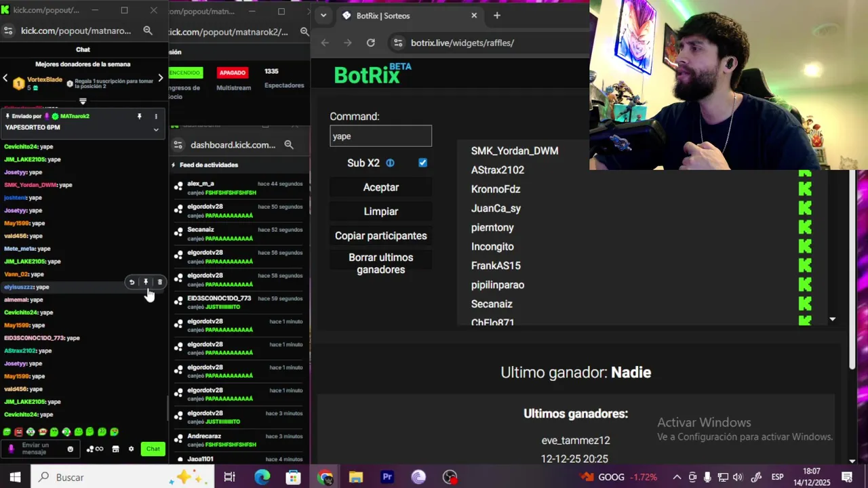Open three-dot options of pinned message
This screenshot has width=868, height=488.
[x=156, y=117]
